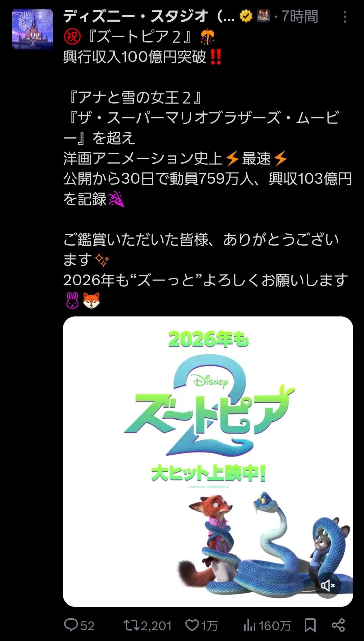The height and width of the screenshot is (641, 364).
Task: Like the post with heart icon
Action: [192, 625]
